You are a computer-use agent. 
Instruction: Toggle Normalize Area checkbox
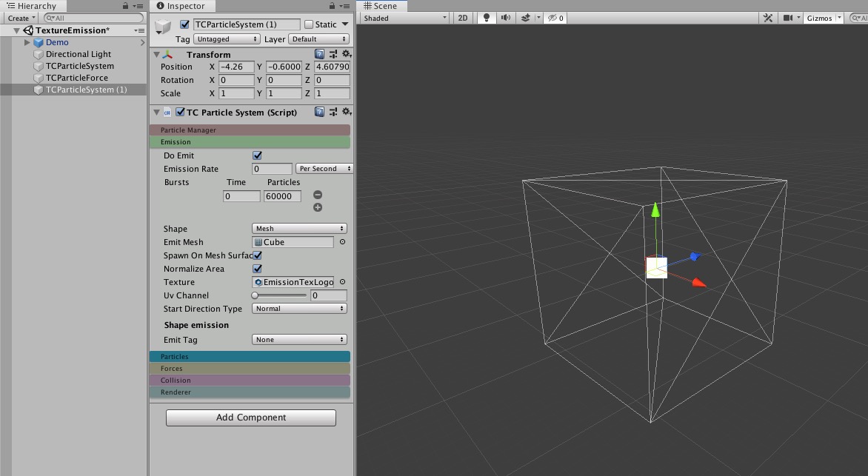pyautogui.click(x=257, y=269)
